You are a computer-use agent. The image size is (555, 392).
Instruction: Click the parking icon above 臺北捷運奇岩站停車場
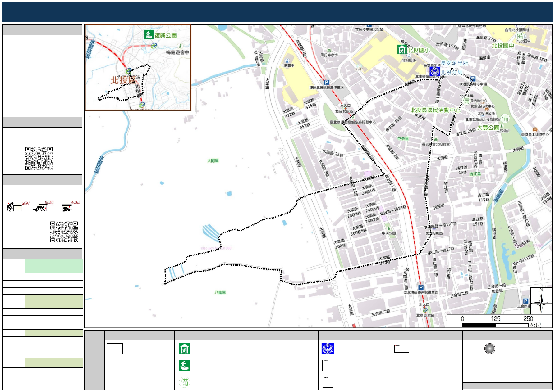421,287
